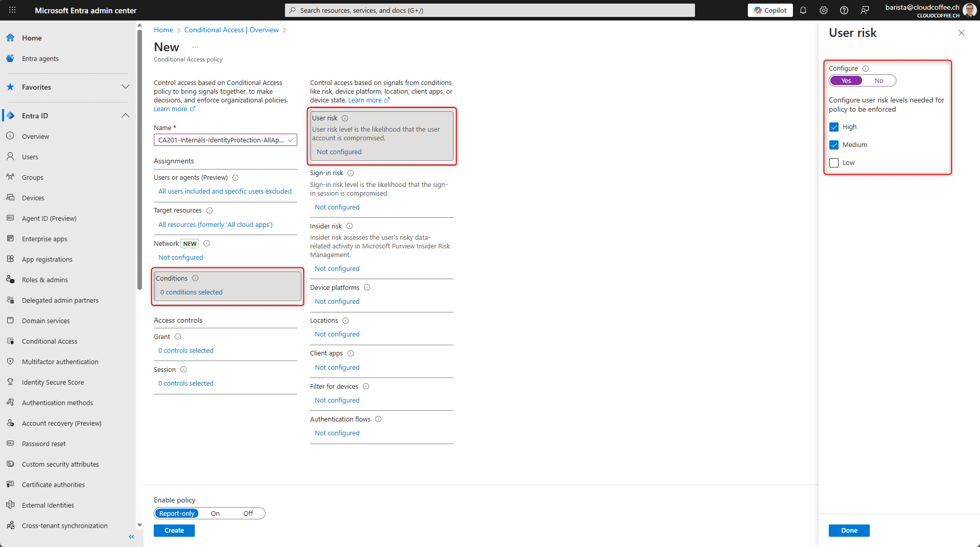The image size is (980, 547).
Task: Collapse the Entra ID menu section
Action: point(125,116)
